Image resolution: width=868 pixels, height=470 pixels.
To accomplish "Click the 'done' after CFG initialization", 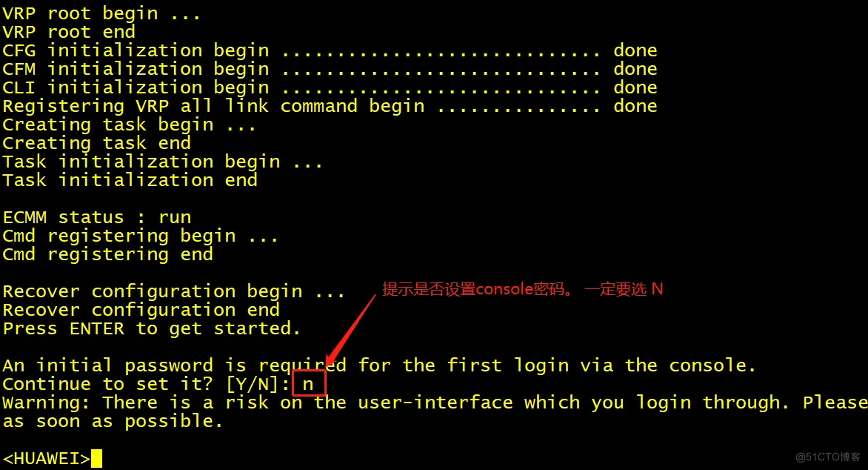I will coord(635,50).
